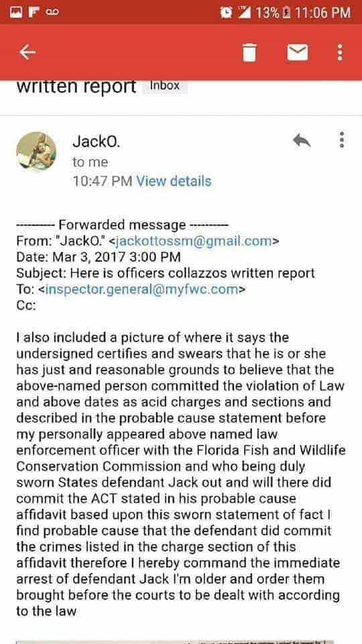362x644 pixels.
Task: Tap the alarm icon in status bar
Action: [226, 12]
